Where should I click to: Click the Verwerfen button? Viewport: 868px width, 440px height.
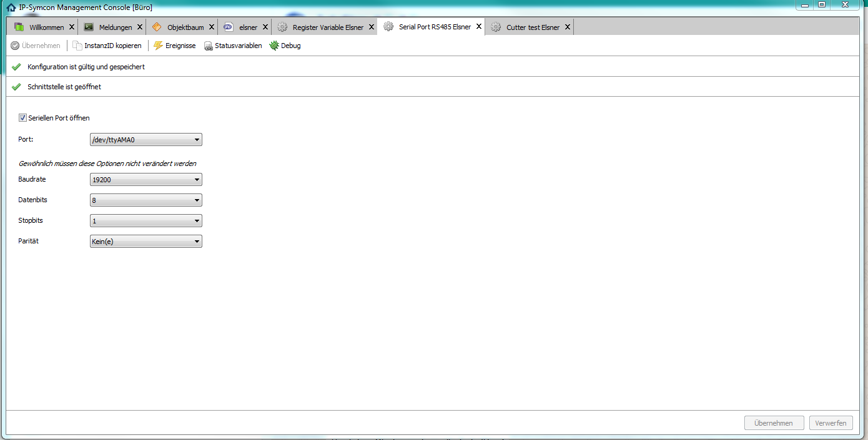click(831, 423)
